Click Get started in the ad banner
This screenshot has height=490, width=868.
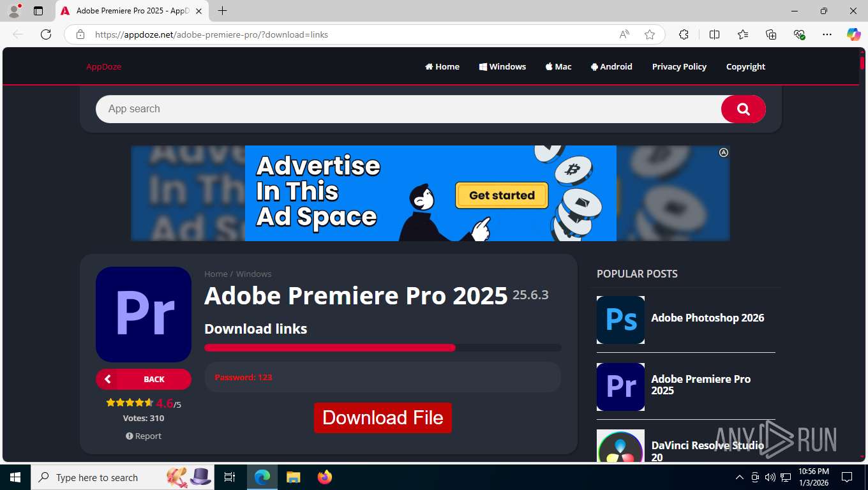point(502,195)
